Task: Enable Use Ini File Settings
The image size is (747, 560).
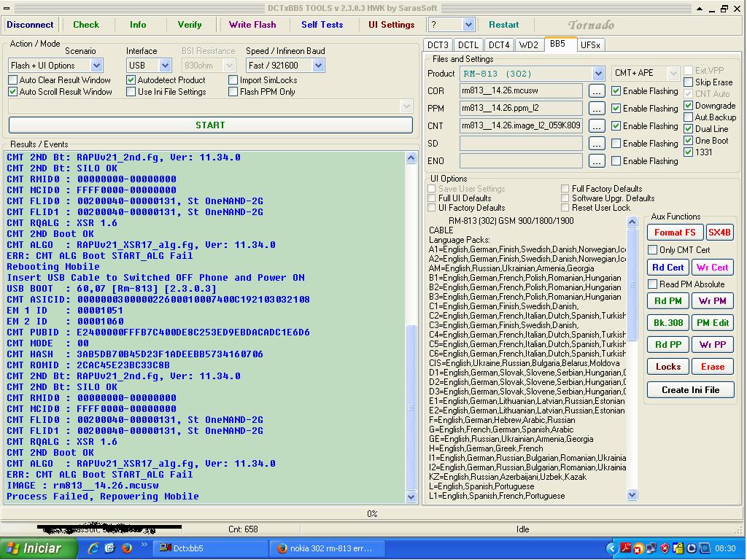Action: tap(131, 92)
